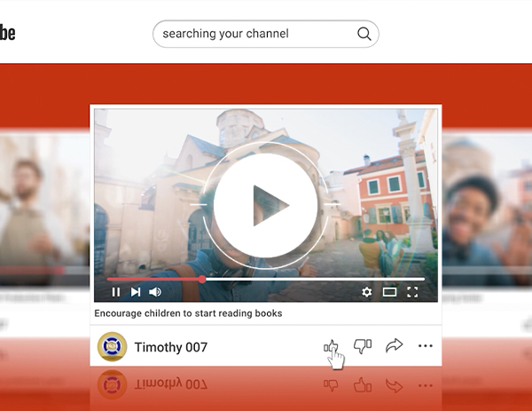532x411 pixels.
Task: Pause the video from the control bar
Action: pos(115,292)
